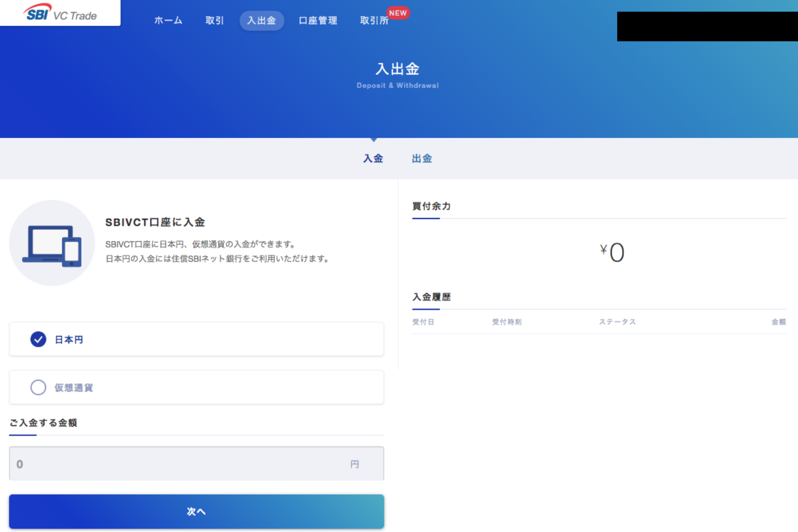
Task: Click the 受付日 column header
Action: click(423, 322)
